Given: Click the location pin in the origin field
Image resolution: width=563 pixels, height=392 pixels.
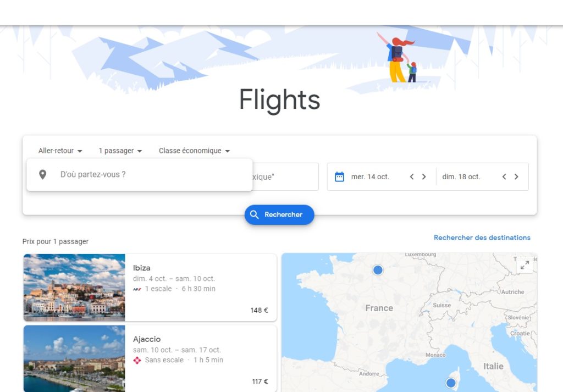Looking at the screenshot, I should coord(43,175).
